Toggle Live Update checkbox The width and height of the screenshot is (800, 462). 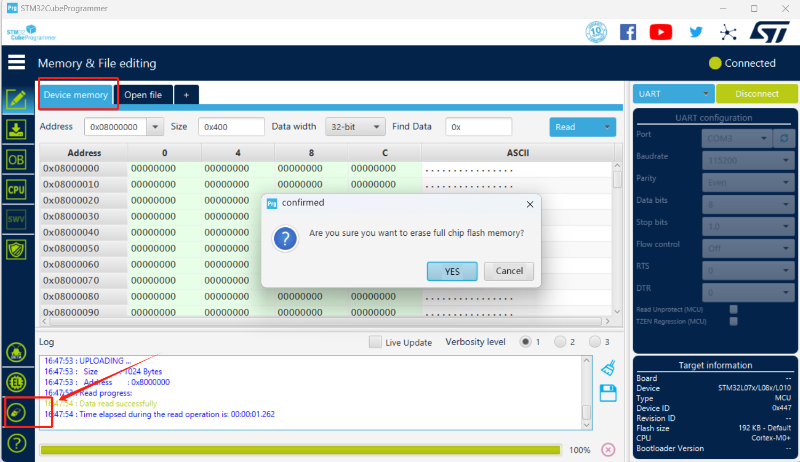pyautogui.click(x=375, y=342)
